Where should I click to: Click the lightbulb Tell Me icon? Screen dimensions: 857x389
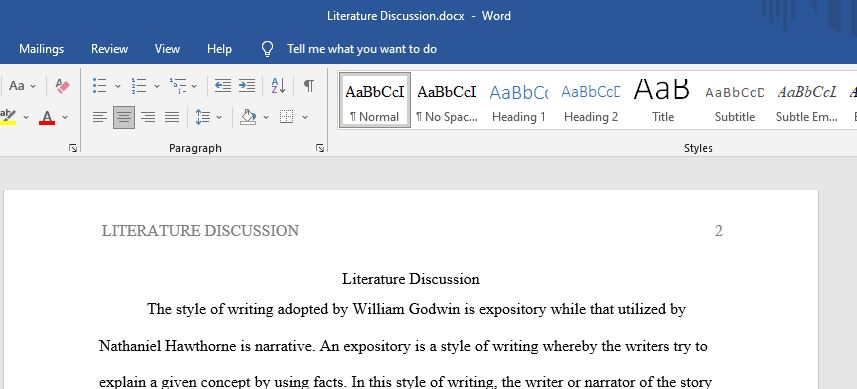click(x=267, y=49)
